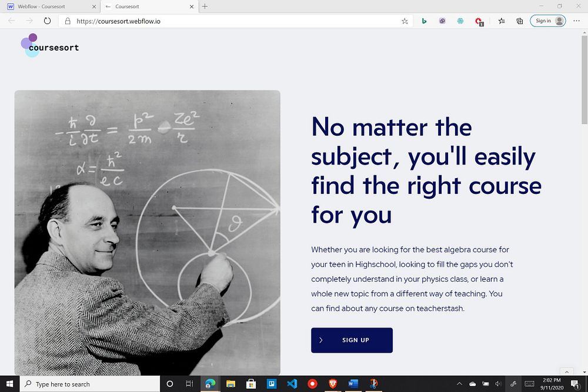Switch to the Webflow - Coursesort tab

(x=51, y=6)
